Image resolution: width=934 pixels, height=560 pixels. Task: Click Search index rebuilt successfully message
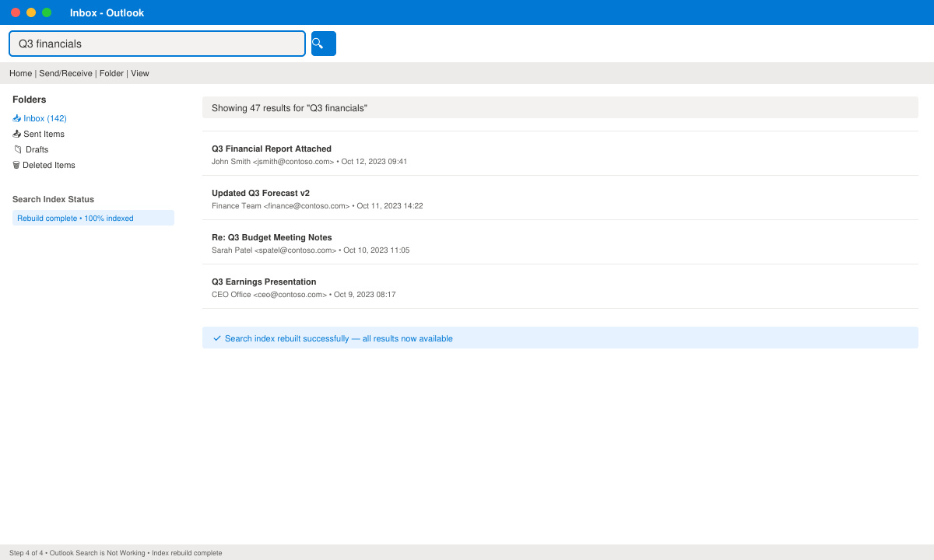point(560,338)
